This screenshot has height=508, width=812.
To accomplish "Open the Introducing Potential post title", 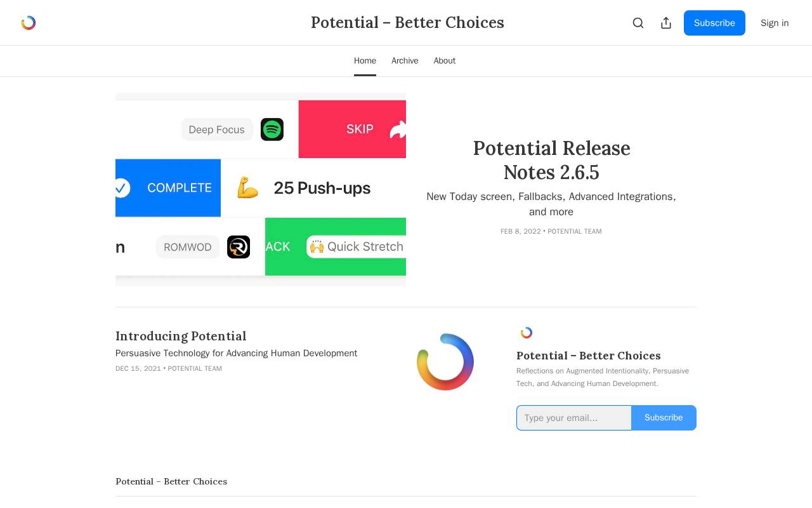I will click(x=181, y=336).
